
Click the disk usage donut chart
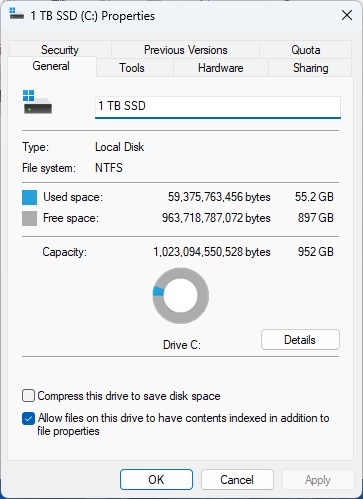pos(181,296)
